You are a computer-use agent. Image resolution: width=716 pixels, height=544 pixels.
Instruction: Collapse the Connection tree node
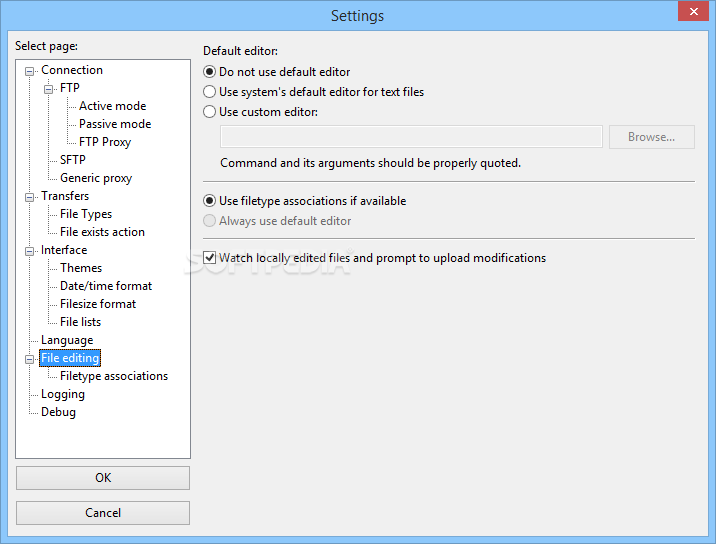30,71
